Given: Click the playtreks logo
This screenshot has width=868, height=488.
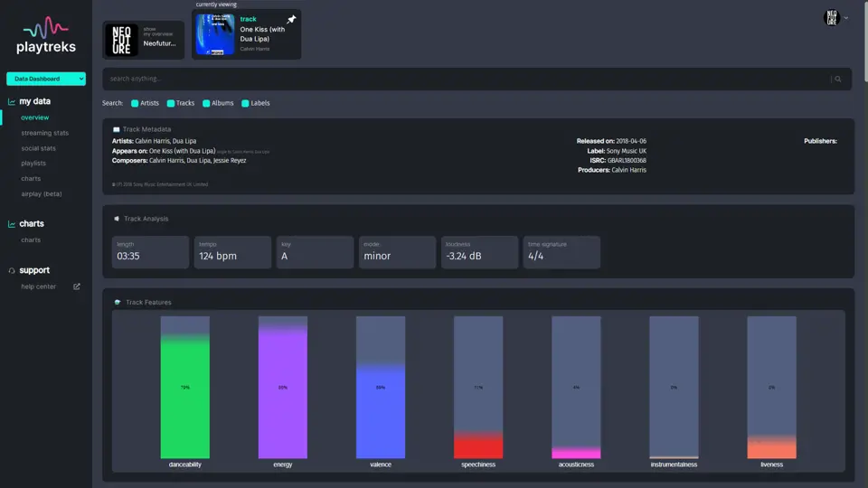Looking at the screenshot, I should coord(46,35).
